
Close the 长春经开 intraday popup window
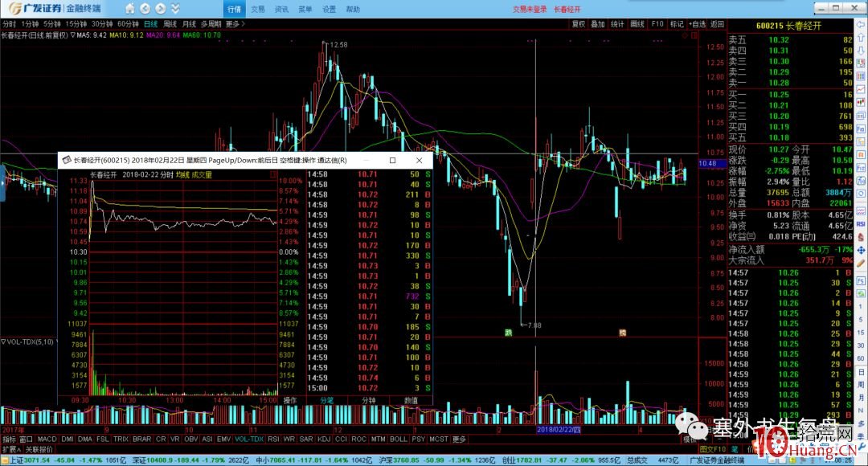click(x=419, y=160)
